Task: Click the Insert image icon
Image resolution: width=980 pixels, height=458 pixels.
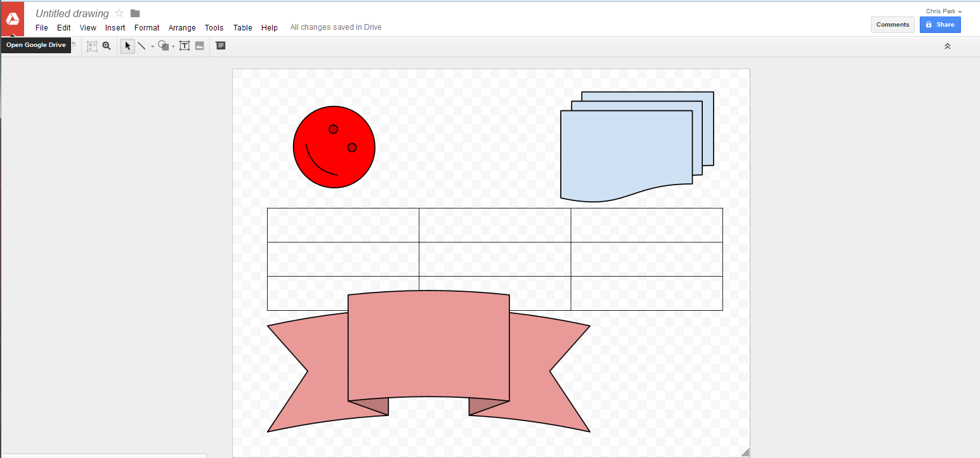Action: pyautogui.click(x=200, y=45)
